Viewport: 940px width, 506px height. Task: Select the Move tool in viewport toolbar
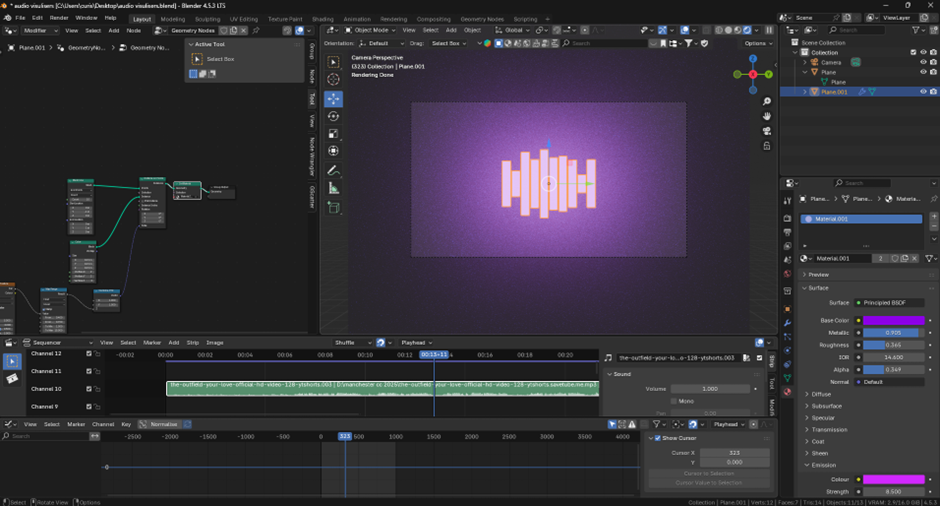click(x=334, y=98)
